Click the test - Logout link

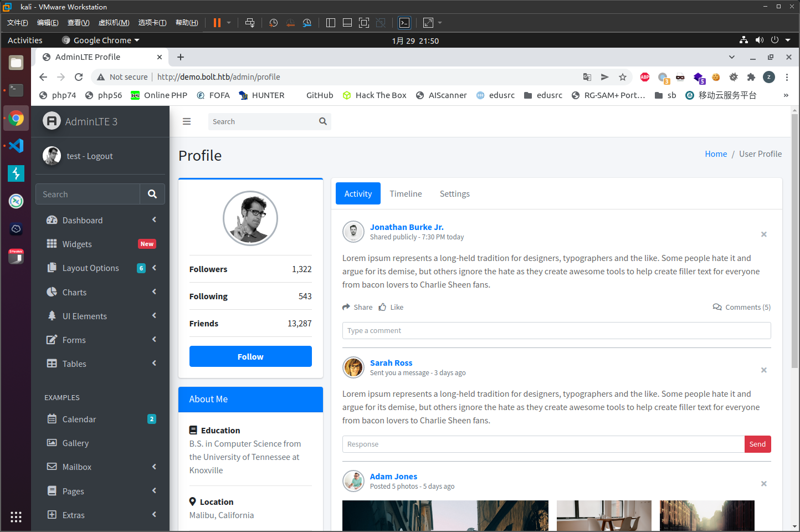click(89, 156)
